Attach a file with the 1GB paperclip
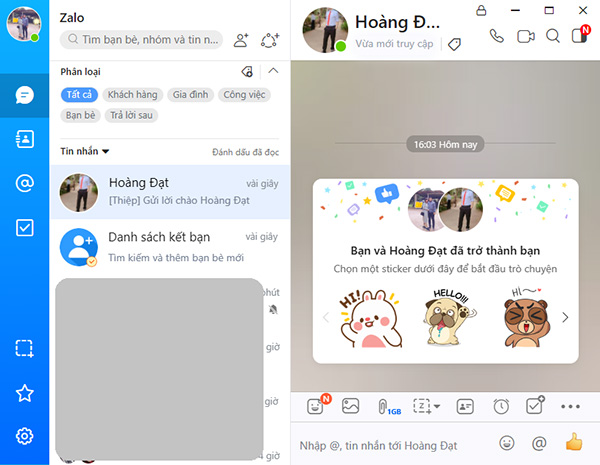 point(389,406)
